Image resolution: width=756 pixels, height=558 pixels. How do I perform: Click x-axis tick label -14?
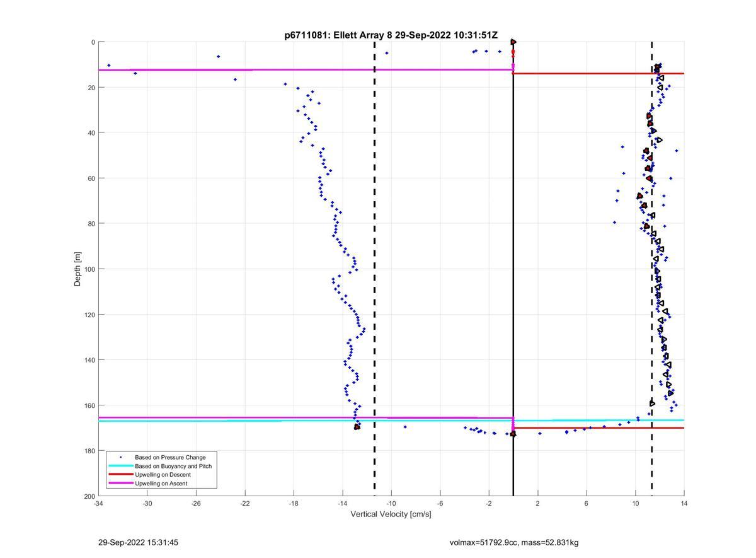coord(342,503)
